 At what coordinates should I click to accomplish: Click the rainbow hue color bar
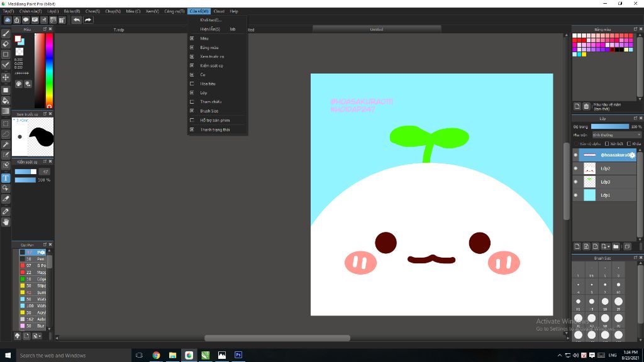(49, 70)
